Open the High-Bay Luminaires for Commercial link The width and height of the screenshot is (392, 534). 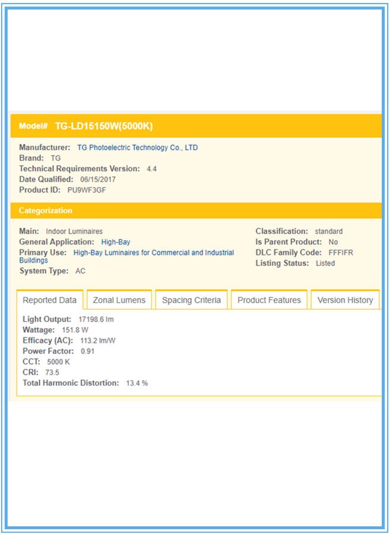click(127, 256)
